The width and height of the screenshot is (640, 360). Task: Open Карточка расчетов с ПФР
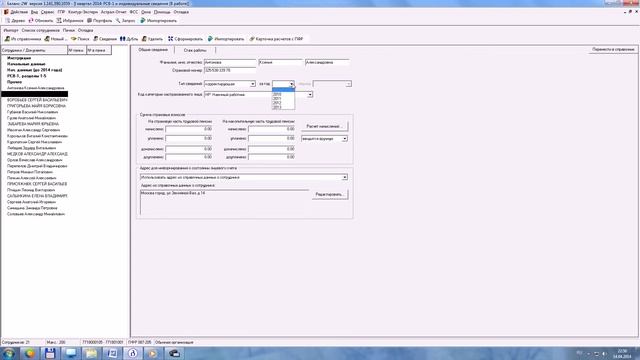click(276, 39)
